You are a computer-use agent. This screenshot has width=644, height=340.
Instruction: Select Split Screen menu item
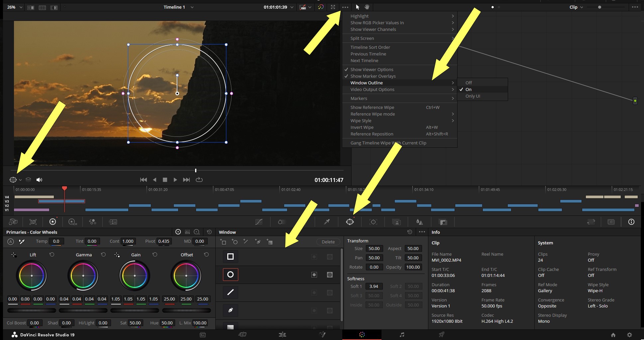[x=400, y=38]
